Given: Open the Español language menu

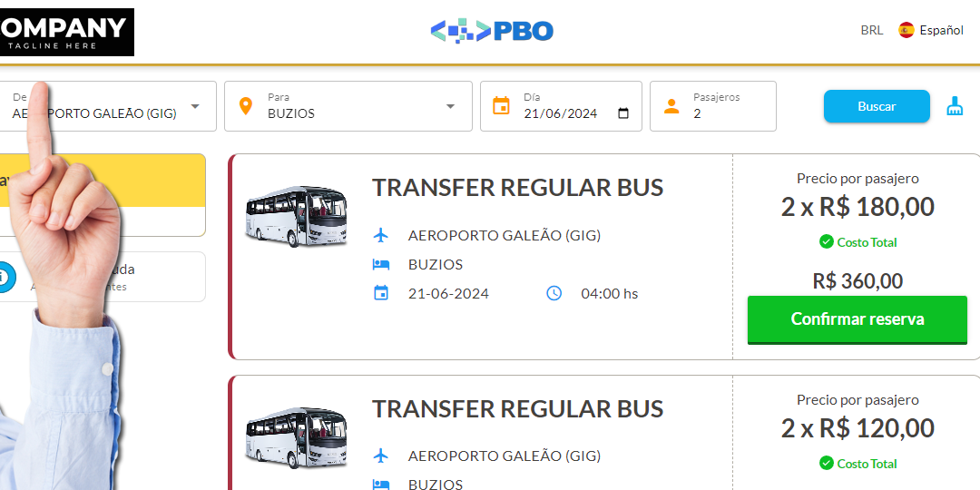Looking at the screenshot, I should pos(941,30).
